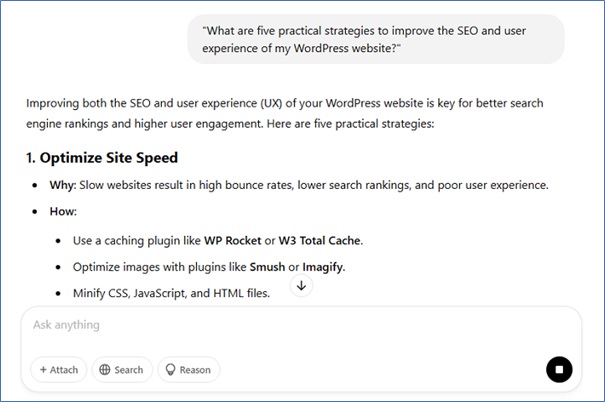
Task: Click the "Minify CSS, JavaScript, and HTML files" line
Action: (171, 293)
